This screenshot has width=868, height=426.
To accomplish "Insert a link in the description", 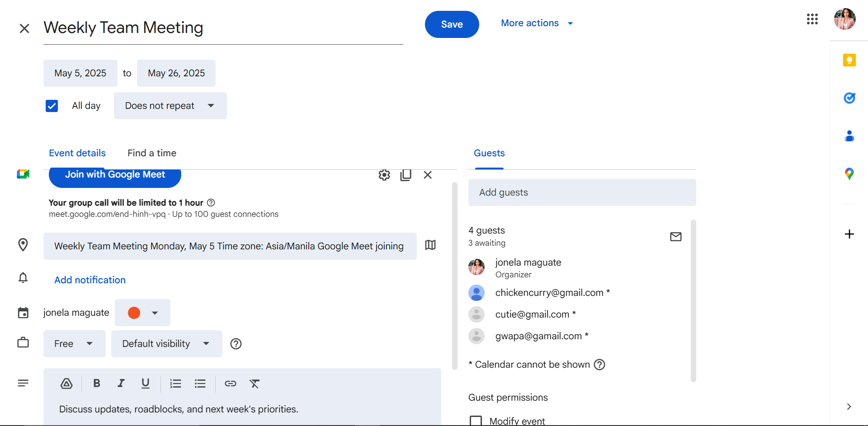I will pyautogui.click(x=230, y=384).
